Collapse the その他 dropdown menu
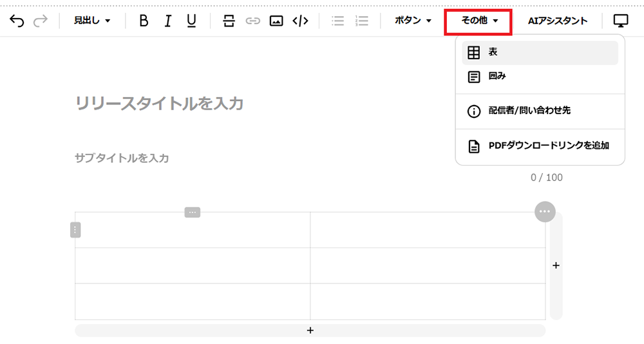Image resolution: width=644 pixels, height=344 pixels. [479, 21]
